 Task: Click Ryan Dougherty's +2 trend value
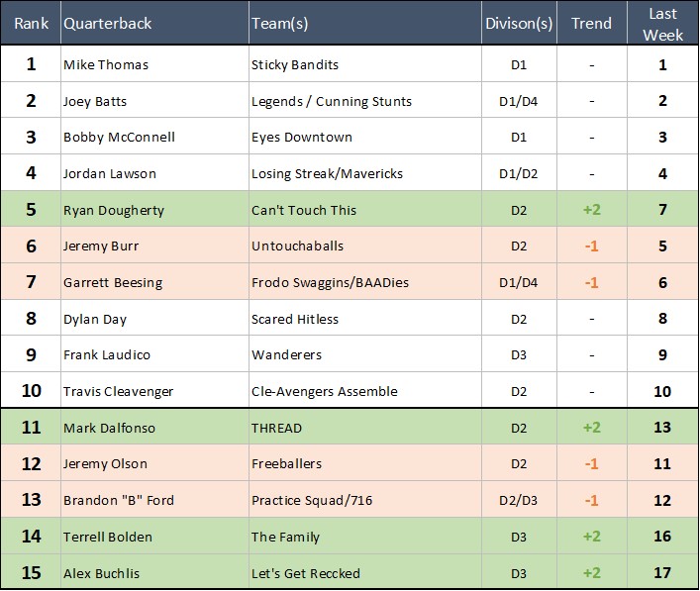pos(591,210)
